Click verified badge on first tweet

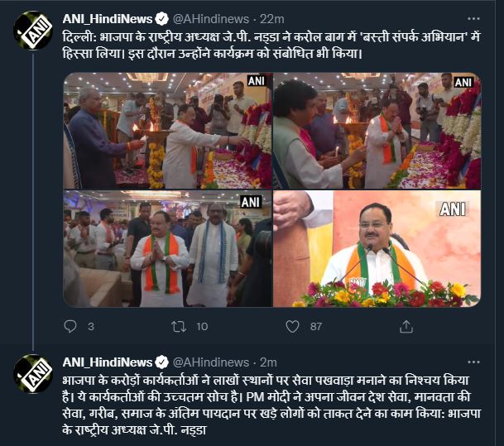161,19
